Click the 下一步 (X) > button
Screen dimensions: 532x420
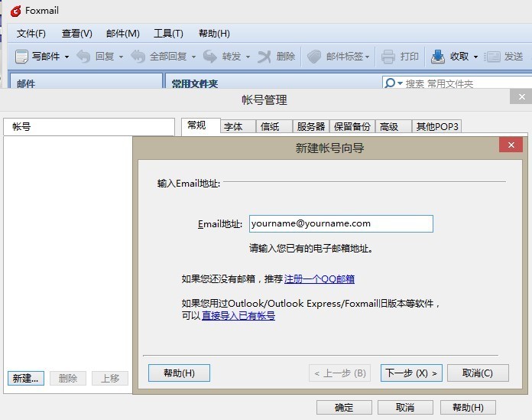click(x=412, y=373)
